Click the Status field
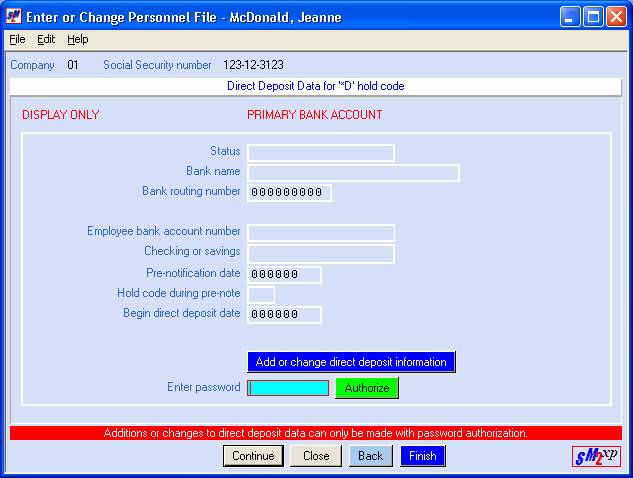633x478 pixels. pyautogui.click(x=320, y=152)
